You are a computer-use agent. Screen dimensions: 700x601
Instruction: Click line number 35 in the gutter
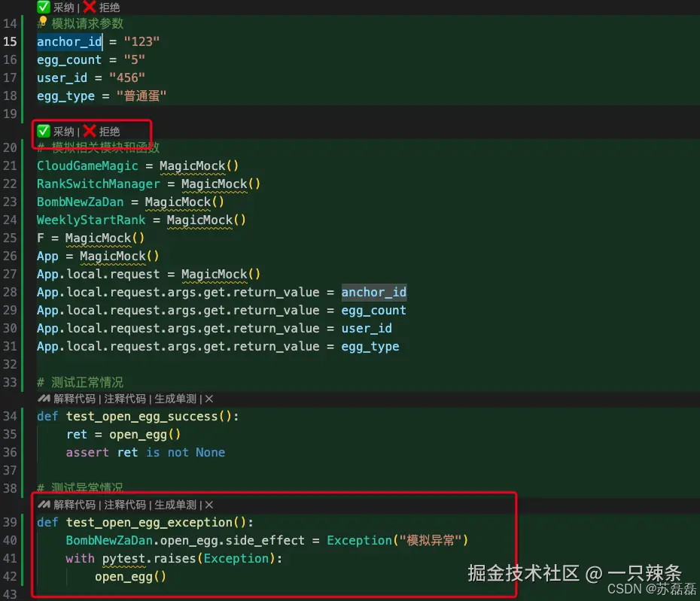(11, 434)
